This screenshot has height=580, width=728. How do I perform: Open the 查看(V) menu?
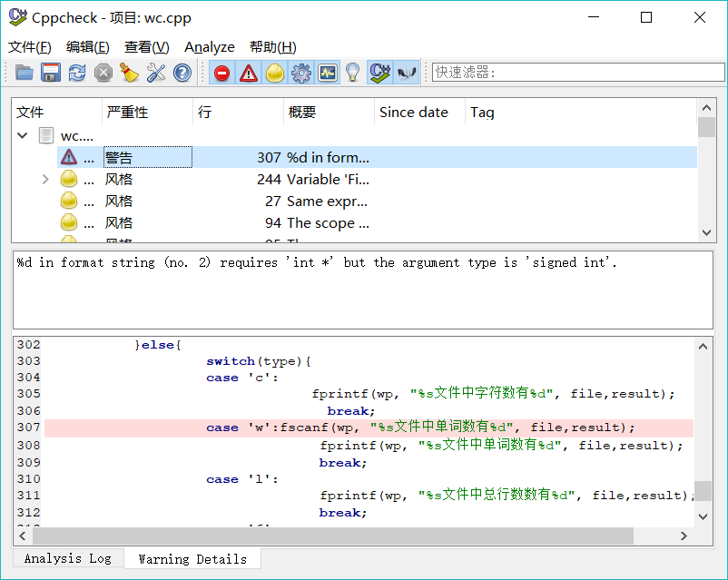(147, 47)
